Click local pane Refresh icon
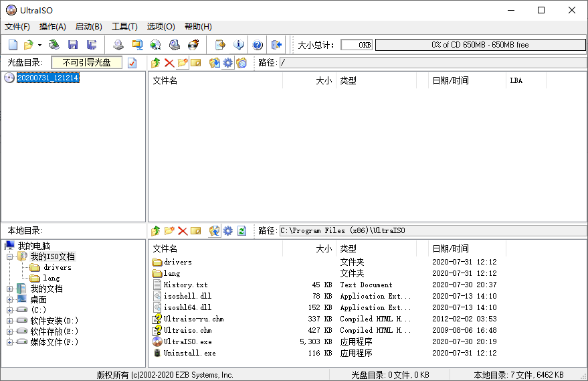Screen dimensions: 588x381 [242, 230]
